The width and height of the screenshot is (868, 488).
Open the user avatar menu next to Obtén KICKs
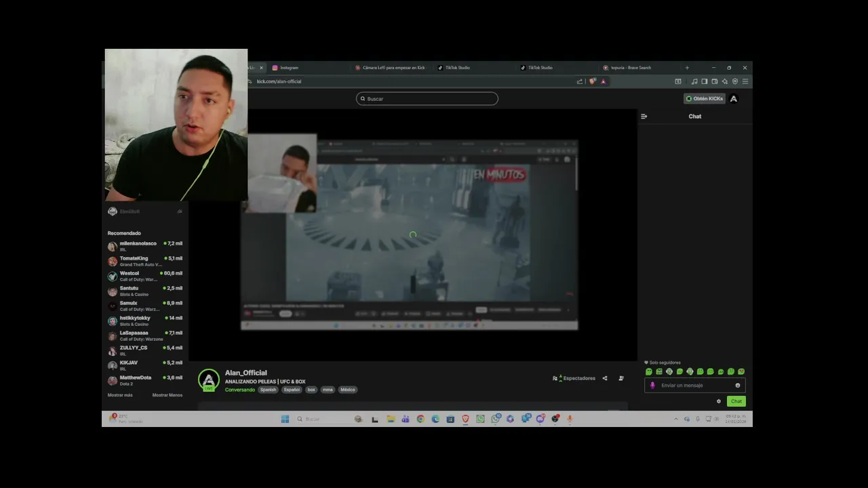[734, 98]
